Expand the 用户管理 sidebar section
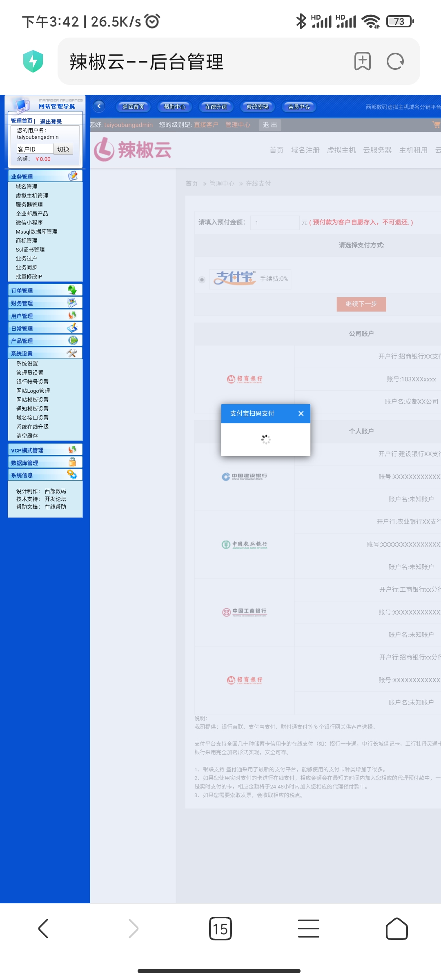 (45, 316)
